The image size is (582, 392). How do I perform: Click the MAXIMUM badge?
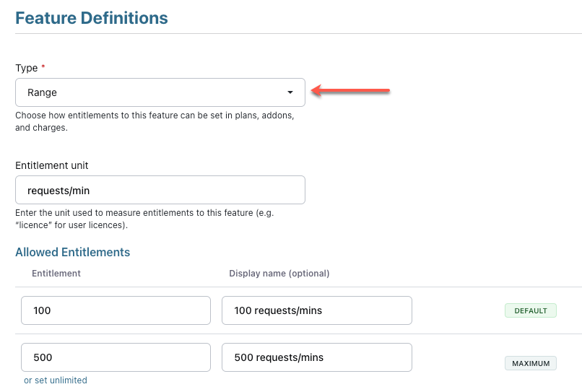click(530, 363)
